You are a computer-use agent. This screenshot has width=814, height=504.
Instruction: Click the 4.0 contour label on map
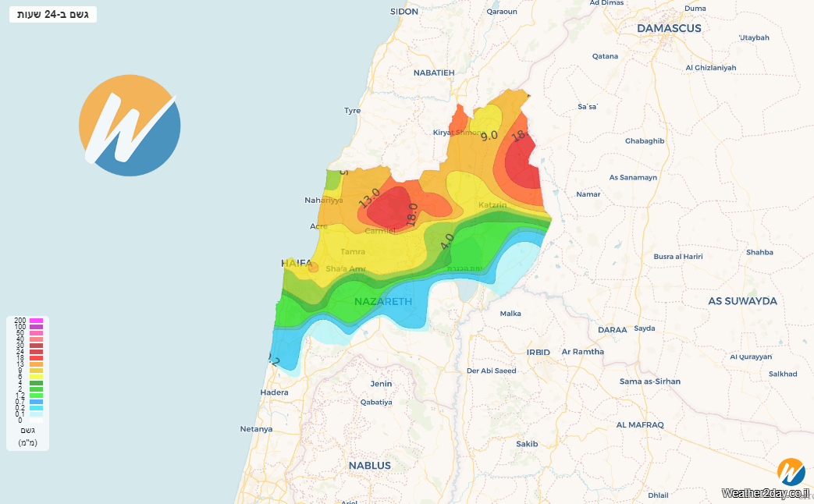tap(446, 242)
